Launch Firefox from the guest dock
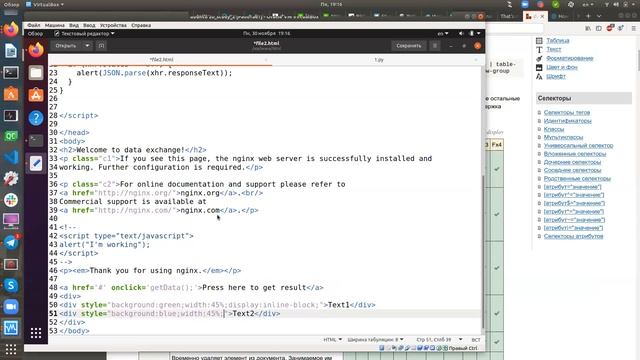The width and height of the screenshot is (640, 360). pyautogui.click(x=36, y=50)
